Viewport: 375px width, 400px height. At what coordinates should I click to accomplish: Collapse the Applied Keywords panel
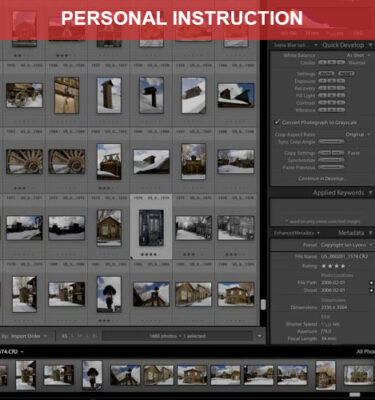(x=370, y=193)
